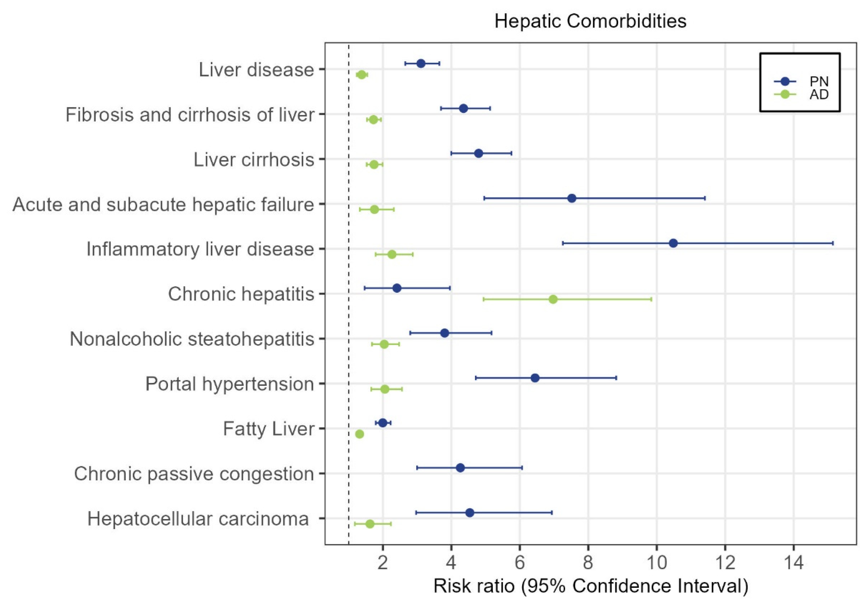Select the 'Nonalcoholic steatohepatitis' row label
The height and width of the screenshot is (606, 868).
pyautogui.click(x=192, y=339)
